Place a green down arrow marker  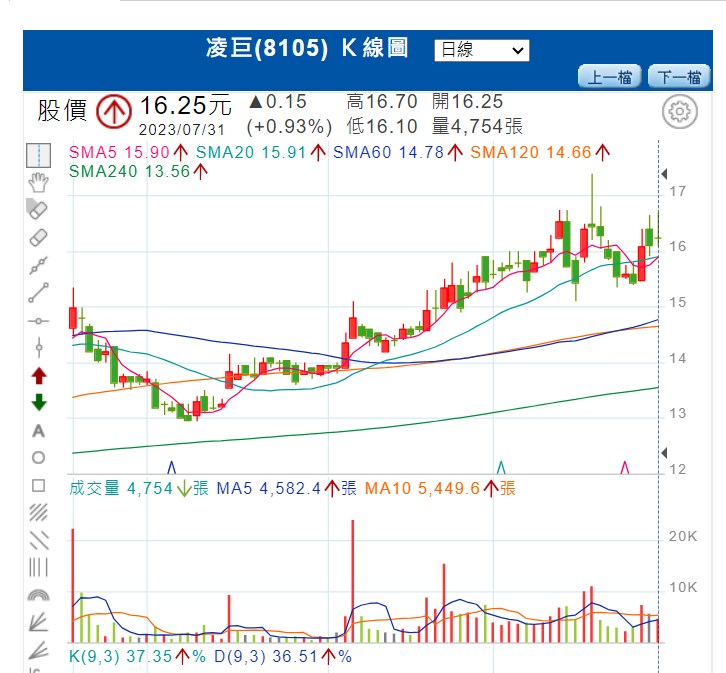coord(38,403)
